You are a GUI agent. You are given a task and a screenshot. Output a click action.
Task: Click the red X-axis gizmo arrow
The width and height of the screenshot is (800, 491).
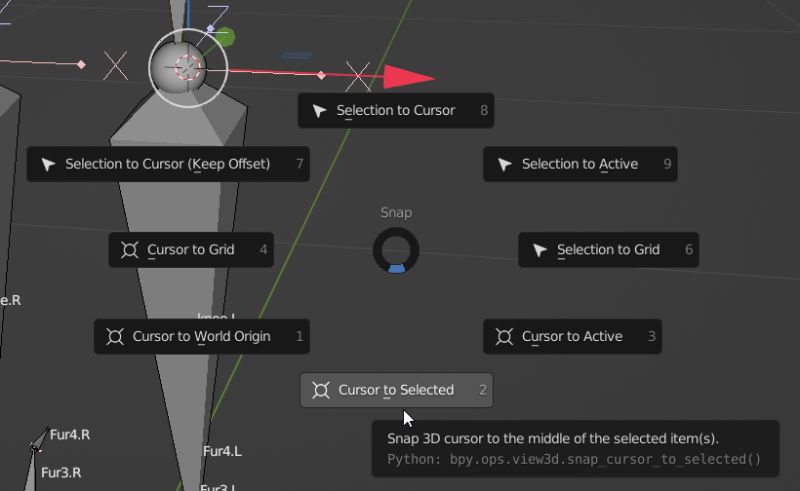[409, 77]
